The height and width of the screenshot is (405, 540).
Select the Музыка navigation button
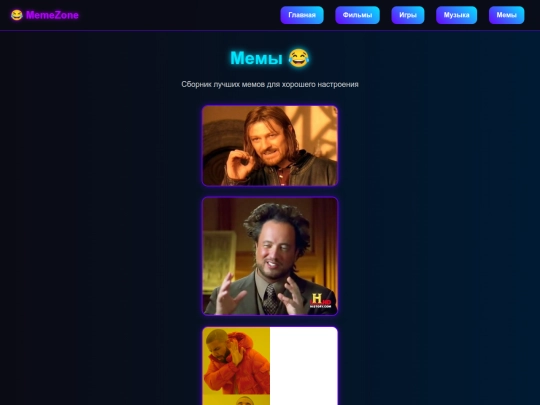456,15
